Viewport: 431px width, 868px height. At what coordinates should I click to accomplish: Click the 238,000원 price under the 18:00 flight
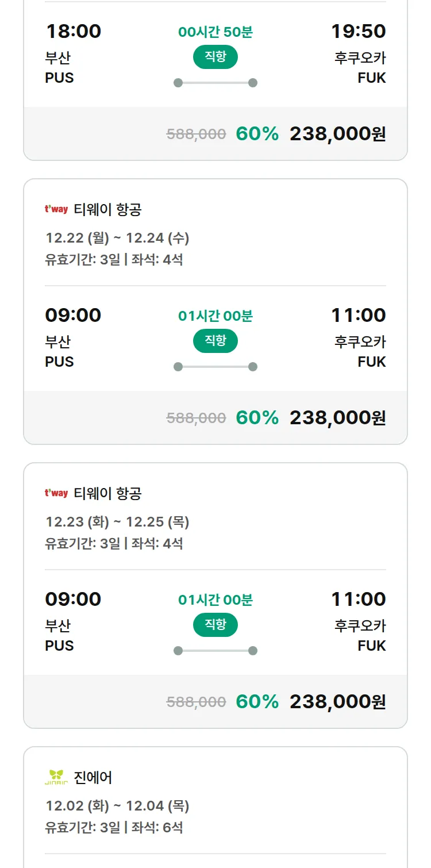click(337, 134)
